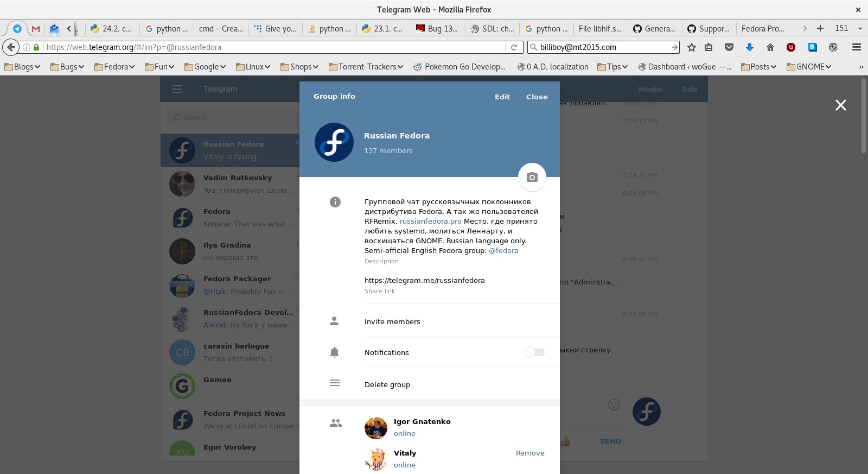Switch to the "File libhif.s..." tab
This screenshot has height=474, width=868.
(601, 29)
